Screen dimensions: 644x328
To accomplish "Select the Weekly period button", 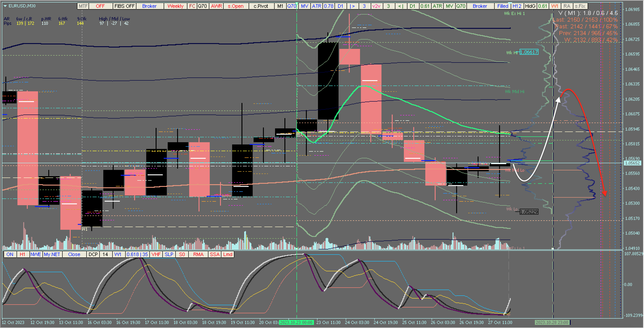I will click(175, 6).
